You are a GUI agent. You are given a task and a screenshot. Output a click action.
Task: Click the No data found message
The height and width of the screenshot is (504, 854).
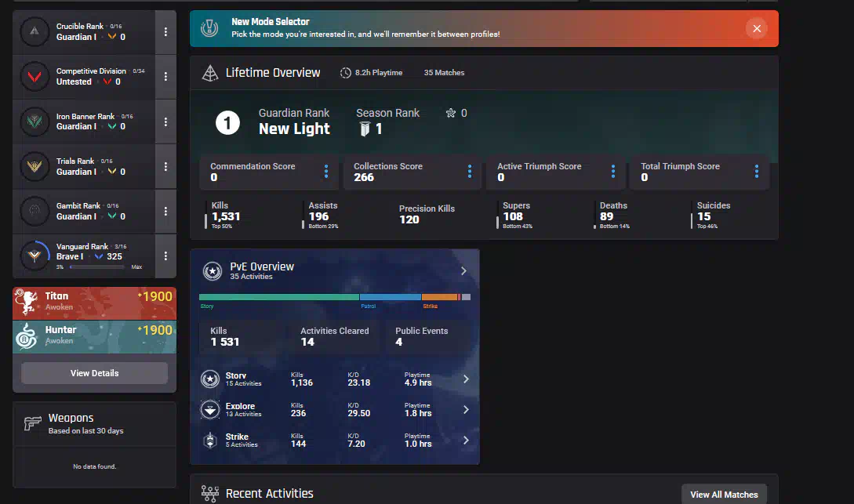94,466
